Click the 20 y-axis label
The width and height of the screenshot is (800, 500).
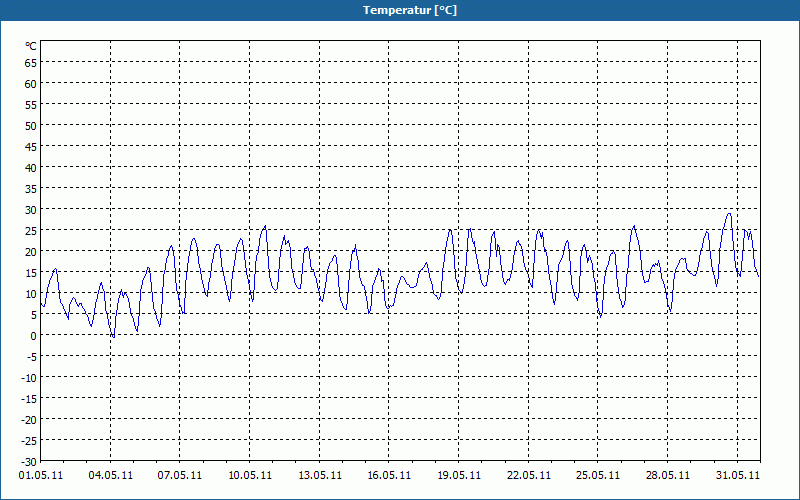(31, 252)
